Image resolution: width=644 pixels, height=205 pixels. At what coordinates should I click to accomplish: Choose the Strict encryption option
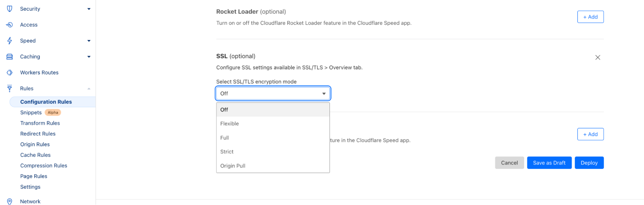[x=227, y=152]
